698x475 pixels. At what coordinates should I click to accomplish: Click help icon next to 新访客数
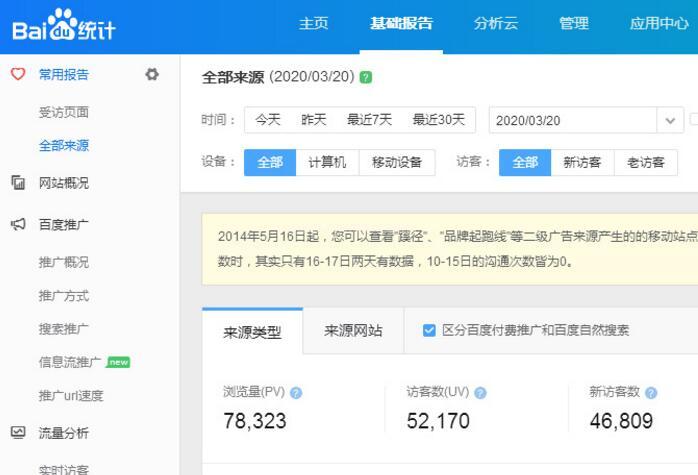[x=651, y=393]
